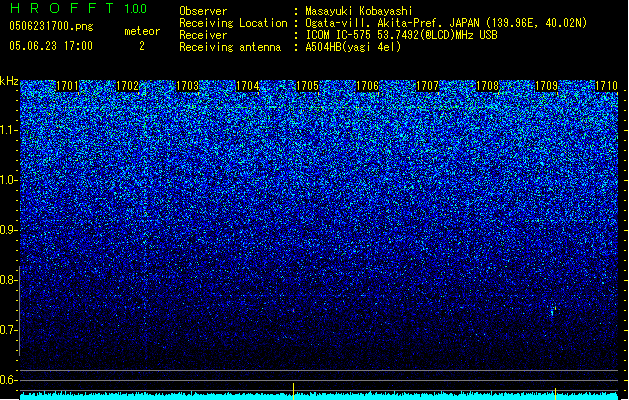Click observer name Masayuki Kobayashi
This screenshot has height=400, width=629.
(359, 11)
